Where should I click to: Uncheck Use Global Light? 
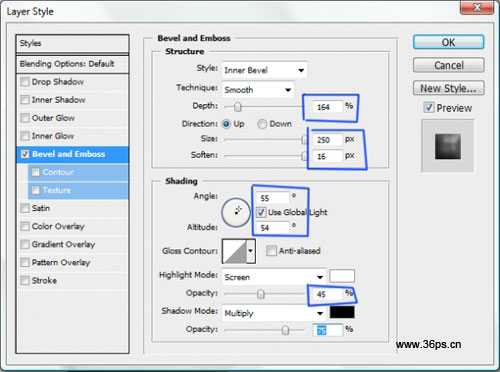pos(261,212)
